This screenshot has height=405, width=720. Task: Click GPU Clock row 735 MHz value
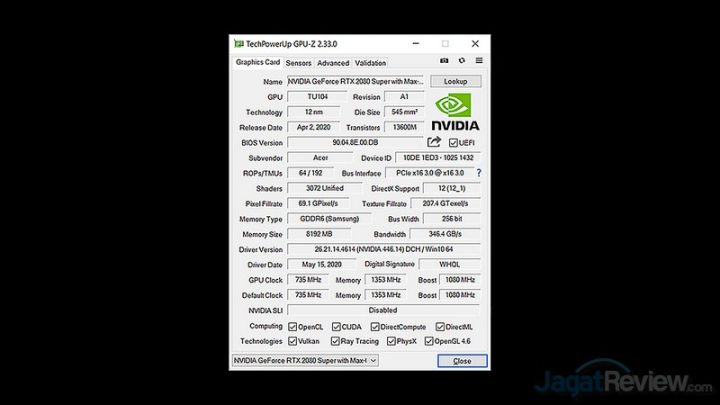pos(308,280)
